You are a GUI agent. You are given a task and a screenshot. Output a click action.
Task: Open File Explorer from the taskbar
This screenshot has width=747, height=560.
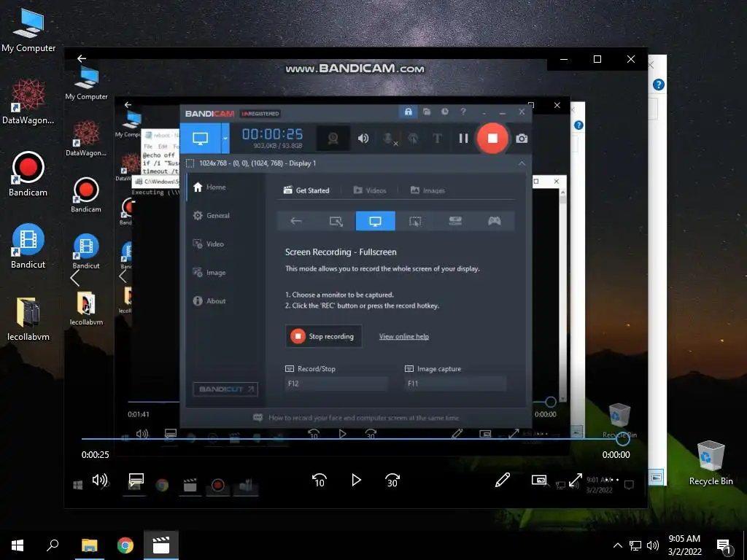89,545
